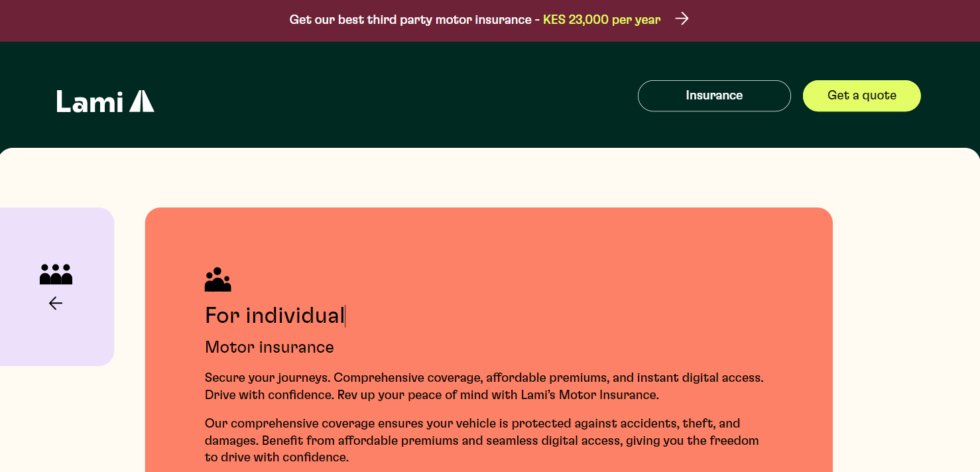Image resolution: width=980 pixels, height=472 pixels.
Task: Click the 'KES 23,000 per year' price text
Action: tap(601, 20)
